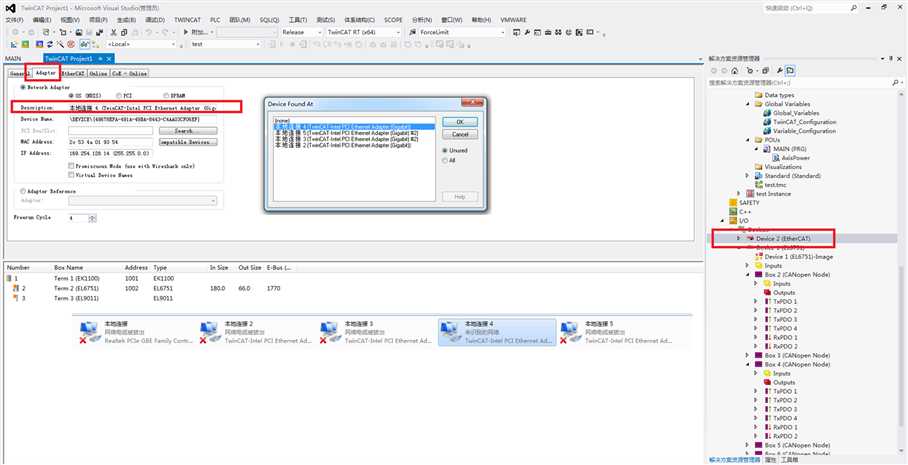Click the Term 2 (EL6751) row icon

(16, 288)
